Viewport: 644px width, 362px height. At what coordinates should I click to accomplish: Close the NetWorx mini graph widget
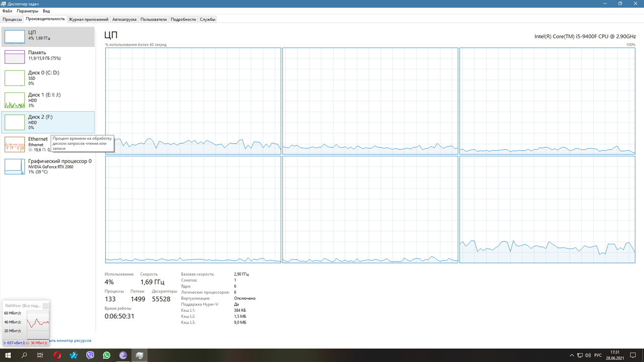point(46,306)
